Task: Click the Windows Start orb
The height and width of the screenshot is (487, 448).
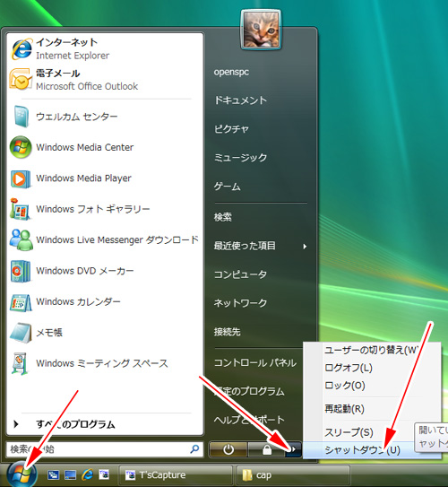Action: [22, 474]
